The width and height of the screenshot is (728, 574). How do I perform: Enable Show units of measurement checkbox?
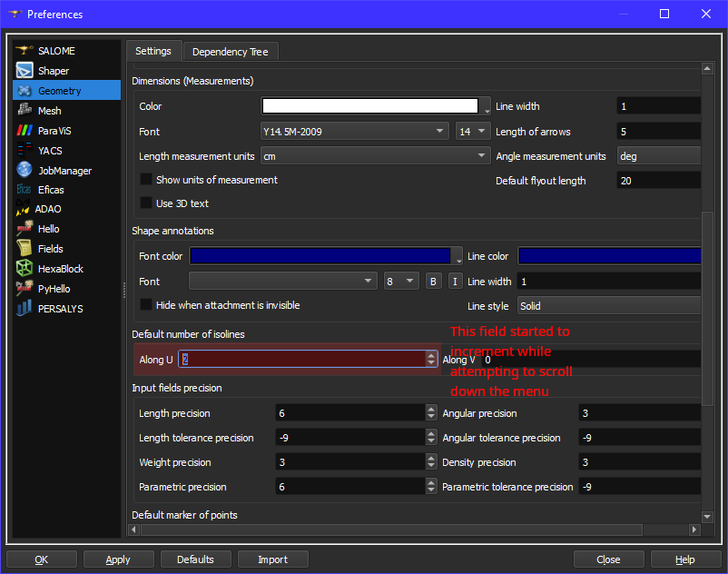(146, 180)
